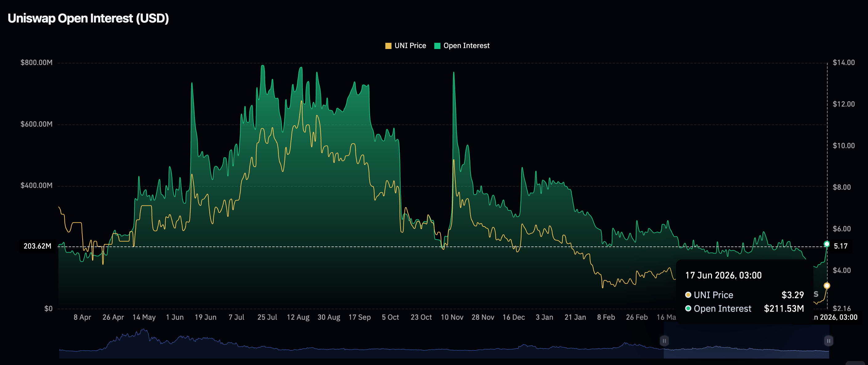The image size is (868, 365).
Task: Click the "28 Nov" date label
Action: pyautogui.click(x=483, y=318)
